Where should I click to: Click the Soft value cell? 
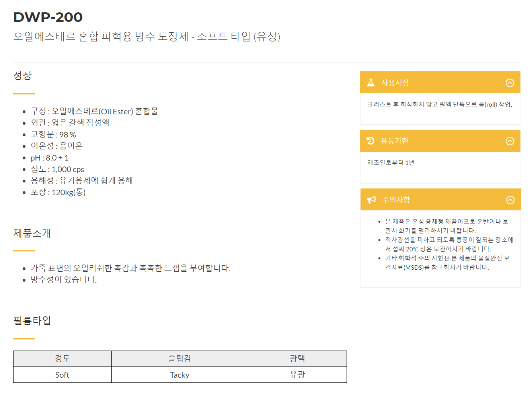click(x=62, y=375)
